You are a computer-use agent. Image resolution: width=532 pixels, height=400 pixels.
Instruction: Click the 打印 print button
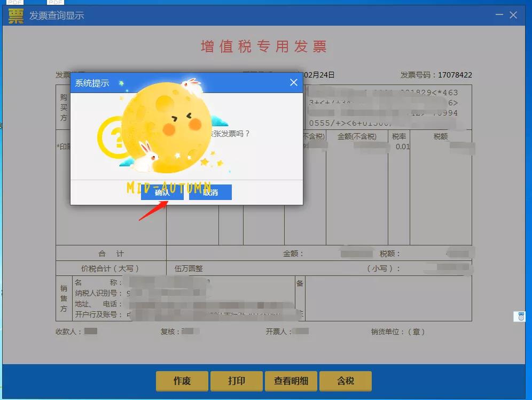(x=237, y=381)
